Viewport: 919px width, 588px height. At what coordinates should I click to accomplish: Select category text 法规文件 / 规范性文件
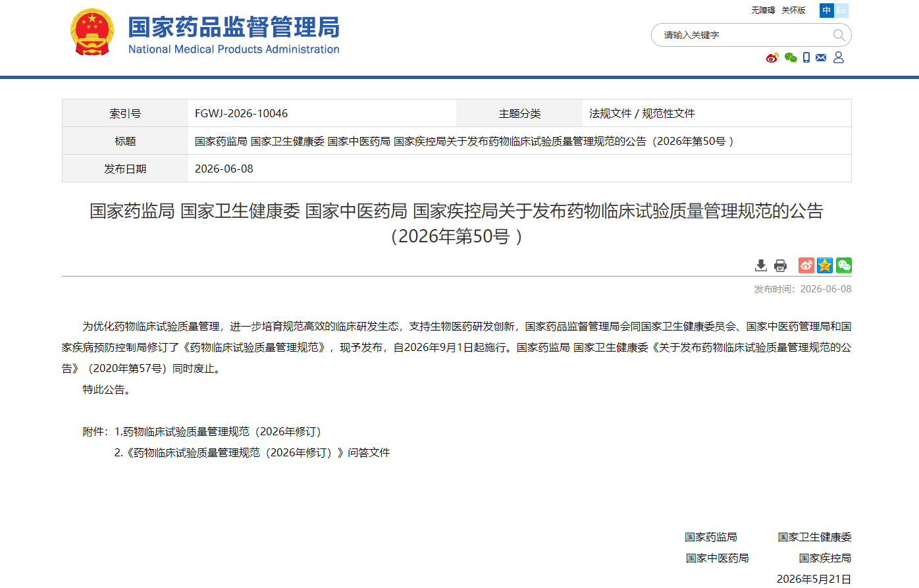coord(642,114)
